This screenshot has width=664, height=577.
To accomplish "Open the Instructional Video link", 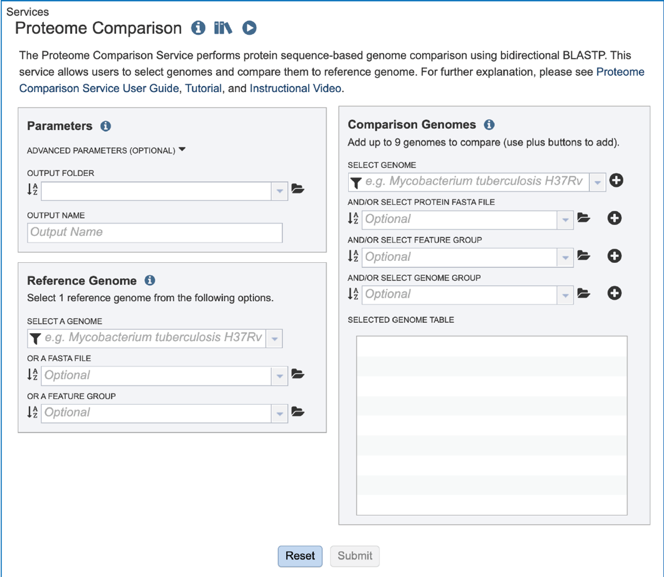I will (295, 88).
